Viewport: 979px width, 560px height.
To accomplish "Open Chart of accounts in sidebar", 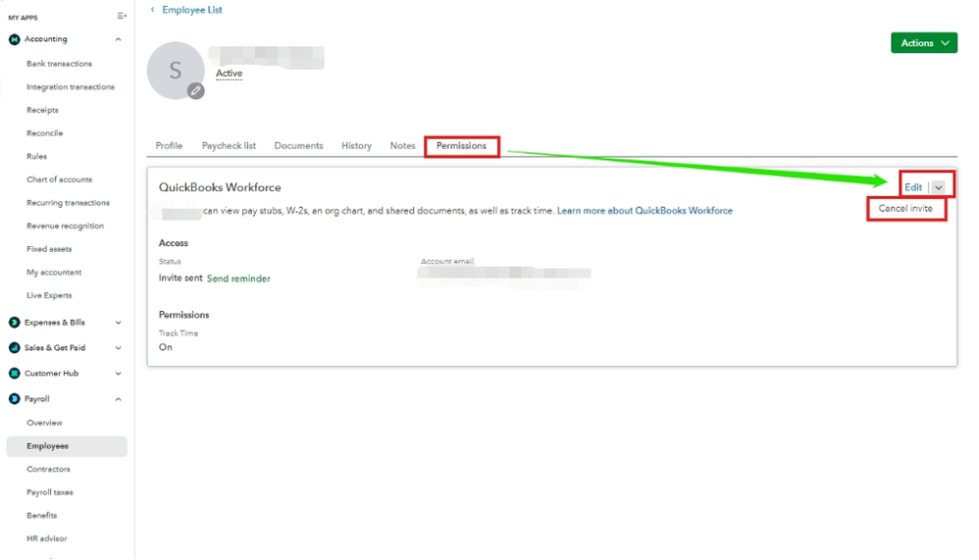I will click(59, 179).
